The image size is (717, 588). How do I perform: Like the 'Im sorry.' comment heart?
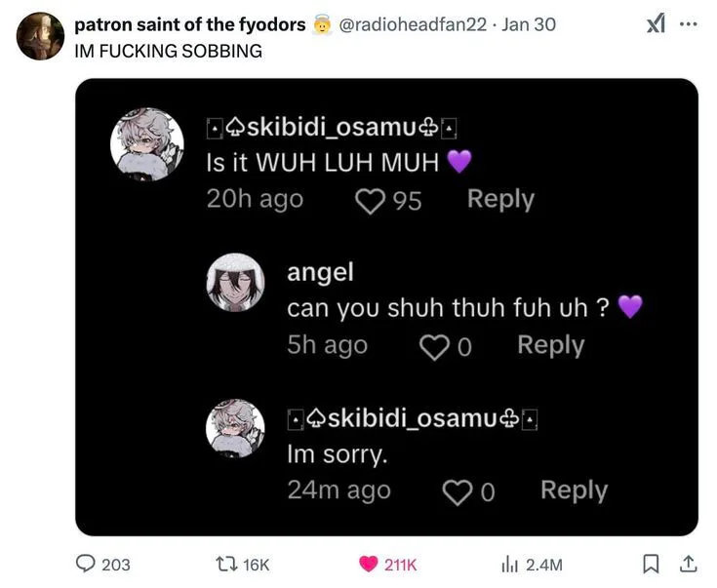click(x=457, y=492)
